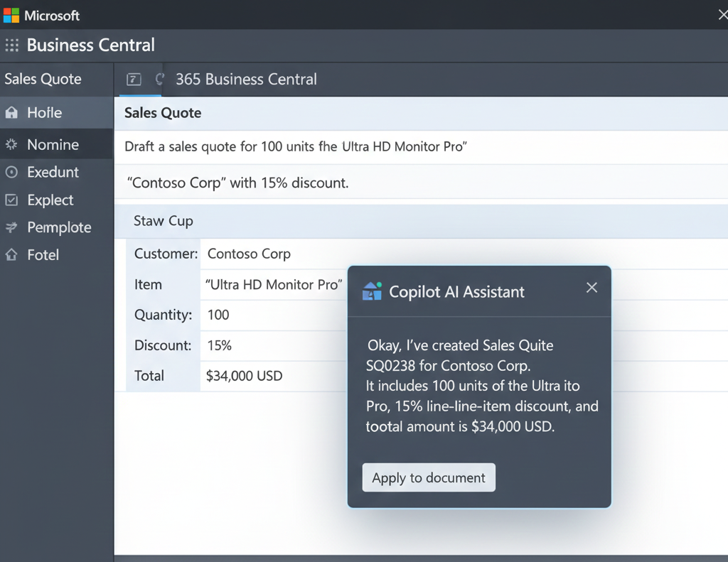This screenshot has height=562, width=728.
Task: Click the Copilot AI Assistant icon
Action: pos(370,291)
